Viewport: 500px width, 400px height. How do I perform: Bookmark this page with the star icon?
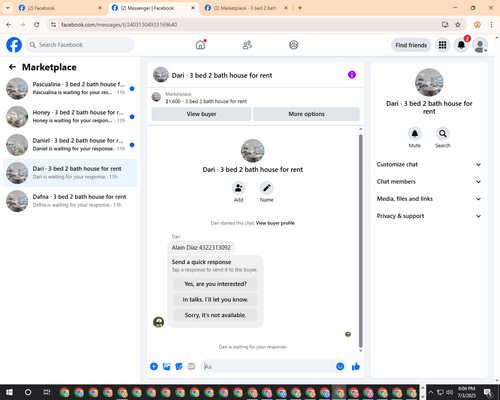(458, 25)
